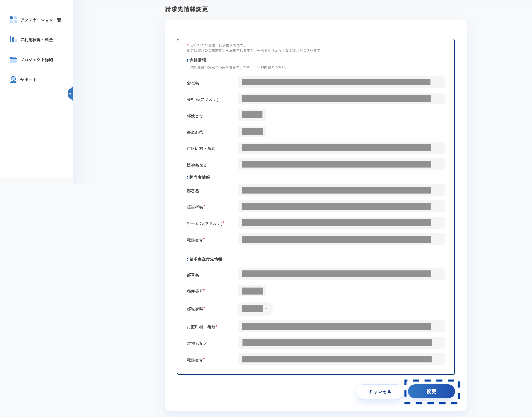
Task: Click the 電話番号 field in 請求書送付先情報
Action: click(x=341, y=359)
